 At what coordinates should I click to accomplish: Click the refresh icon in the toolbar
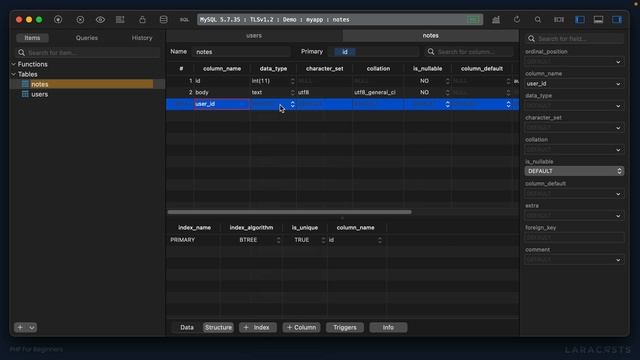click(517, 20)
